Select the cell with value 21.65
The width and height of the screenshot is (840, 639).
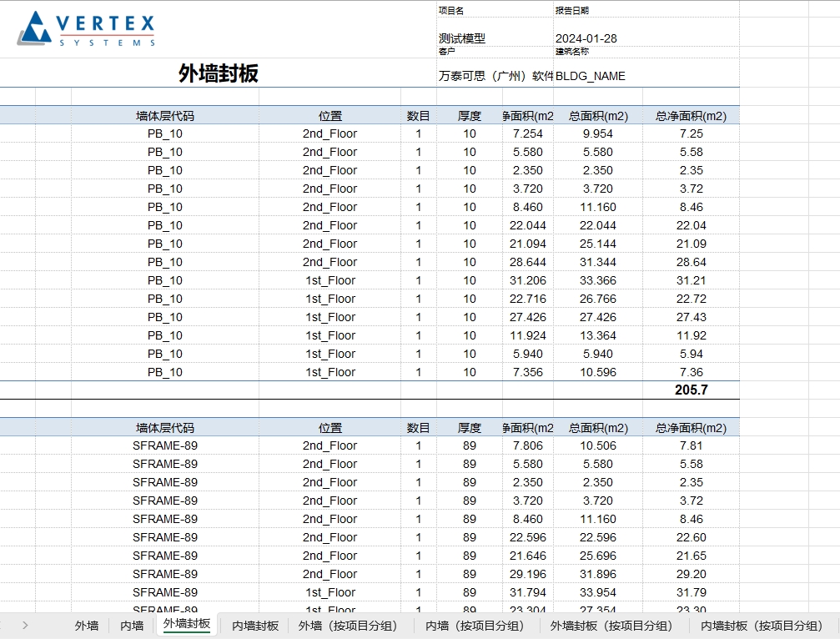pos(691,556)
